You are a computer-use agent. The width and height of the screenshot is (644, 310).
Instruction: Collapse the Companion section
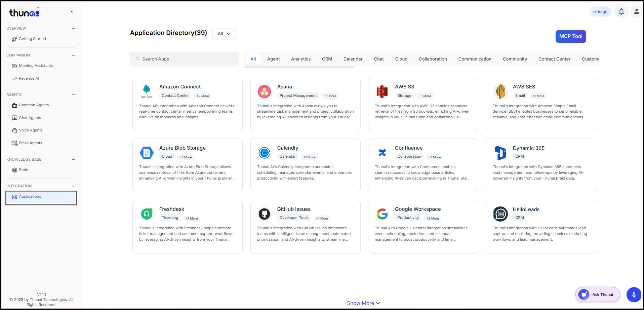73,55
